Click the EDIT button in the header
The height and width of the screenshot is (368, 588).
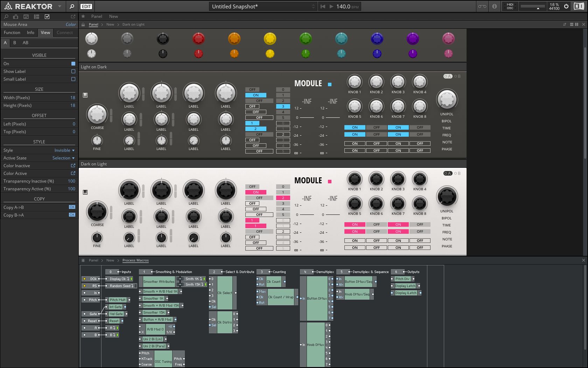(x=86, y=6)
